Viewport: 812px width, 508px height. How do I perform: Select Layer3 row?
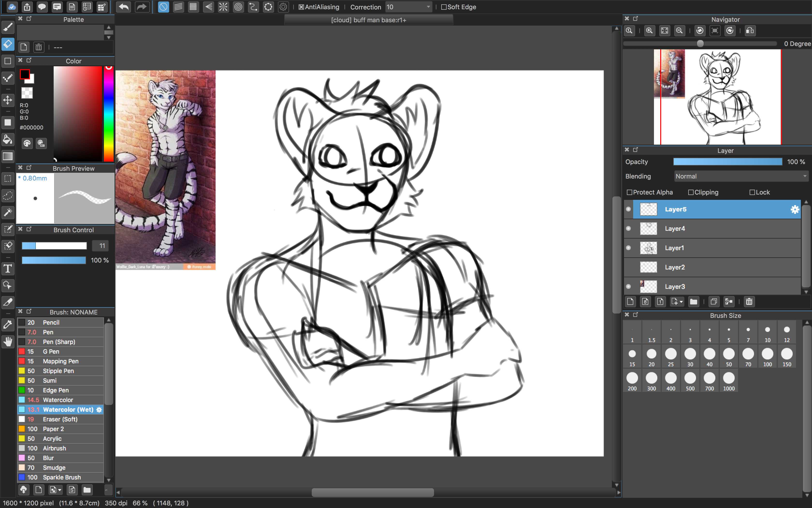click(712, 287)
